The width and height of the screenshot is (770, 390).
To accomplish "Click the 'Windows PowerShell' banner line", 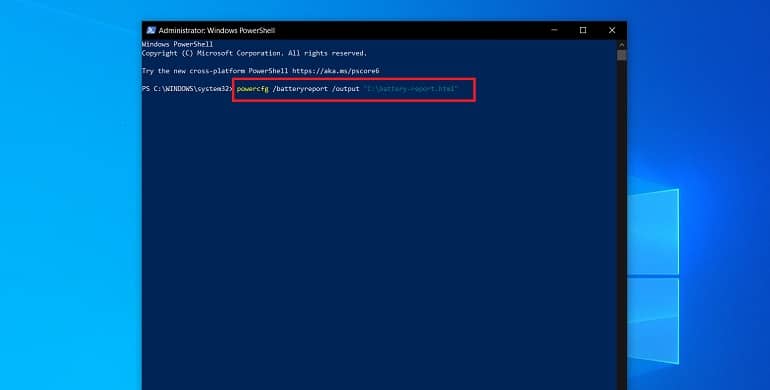I will click(x=177, y=44).
